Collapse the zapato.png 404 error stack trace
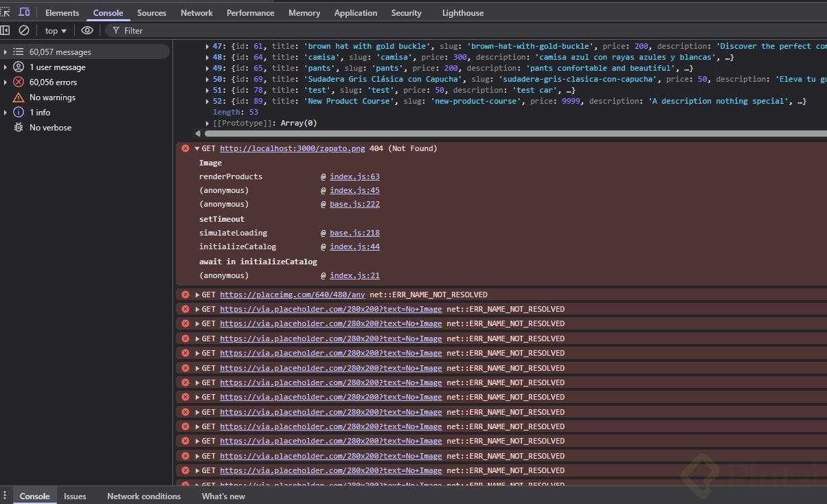The height and width of the screenshot is (504, 827). (x=197, y=148)
